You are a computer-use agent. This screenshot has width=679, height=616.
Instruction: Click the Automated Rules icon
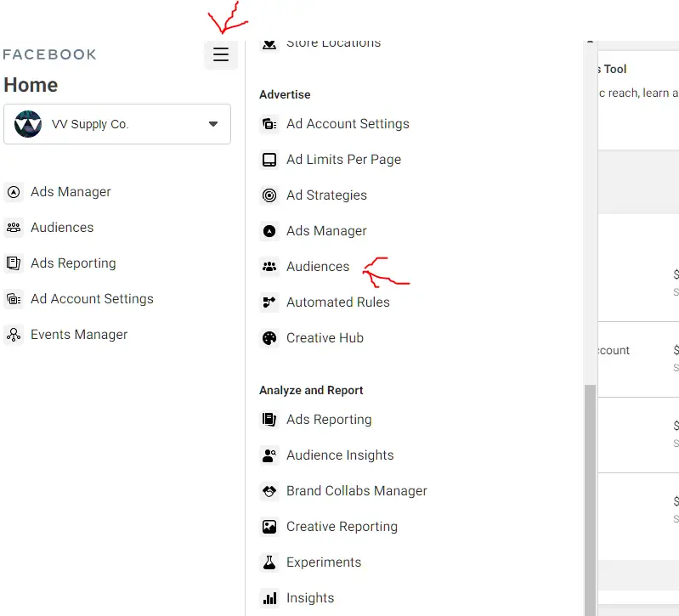pos(269,302)
